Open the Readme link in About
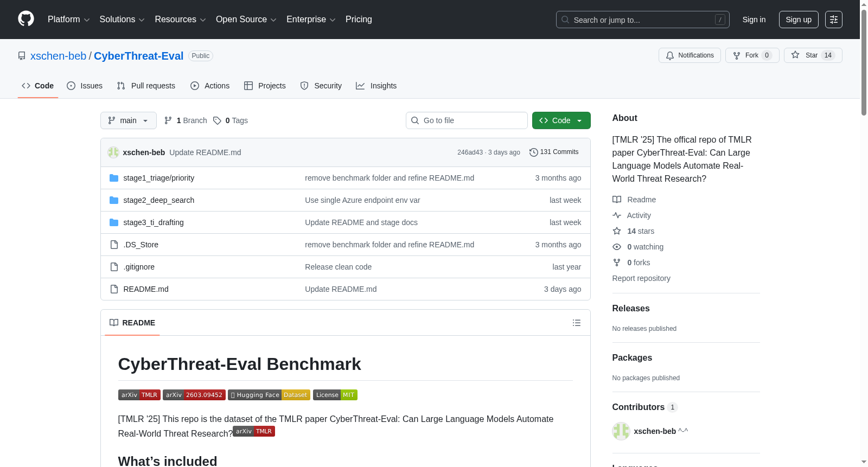 coord(634,200)
